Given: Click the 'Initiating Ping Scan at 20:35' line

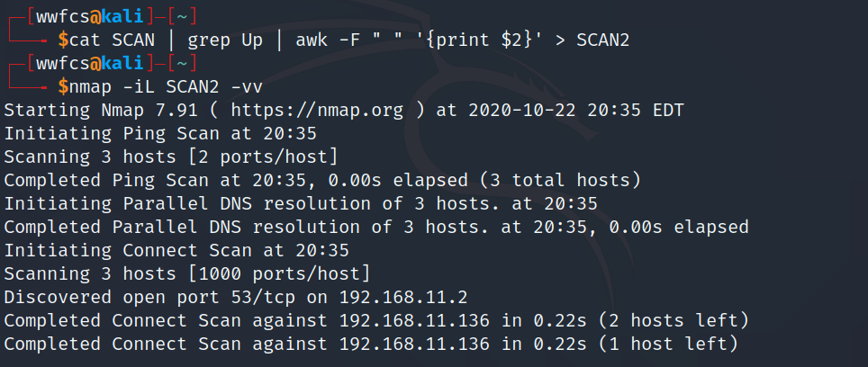Looking at the screenshot, I should point(160,134).
